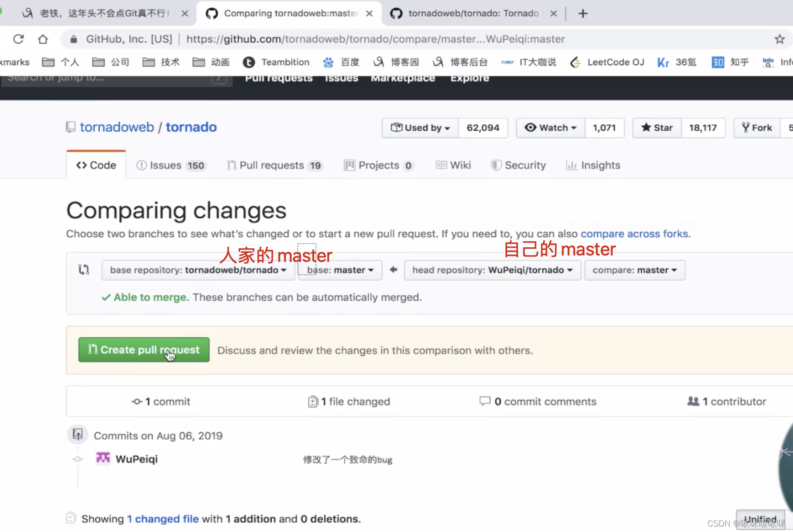Open the 个人 bookmarks folder
The height and width of the screenshot is (532, 793).
pos(60,62)
